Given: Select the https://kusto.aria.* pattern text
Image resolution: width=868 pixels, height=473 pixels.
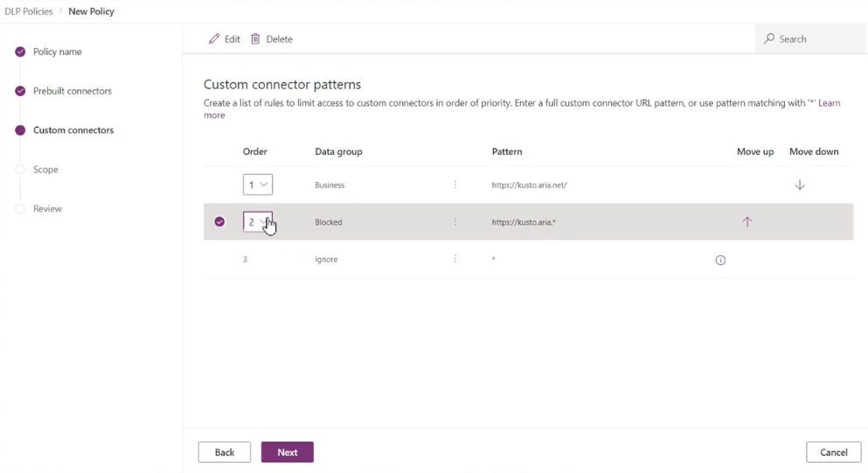Looking at the screenshot, I should (x=524, y=222).
